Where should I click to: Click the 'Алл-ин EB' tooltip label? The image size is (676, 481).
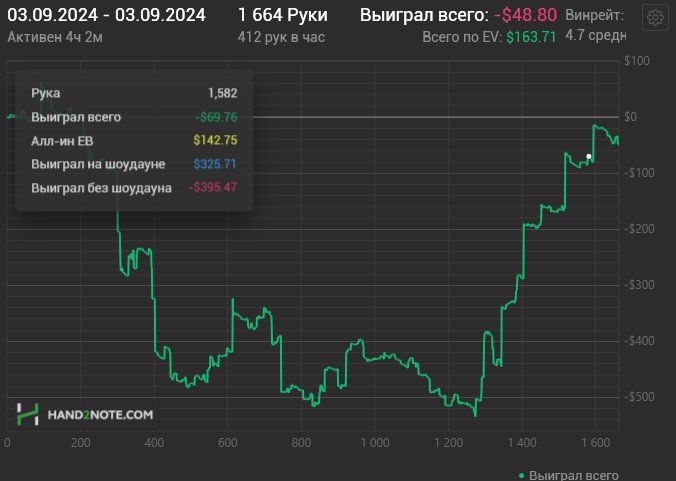click(62, 141)
